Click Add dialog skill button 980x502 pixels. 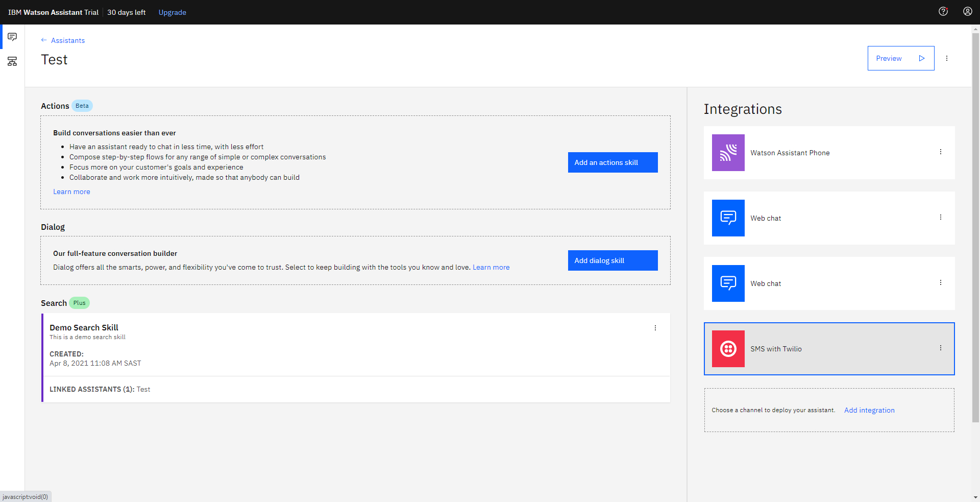click(x=612, y=260)
